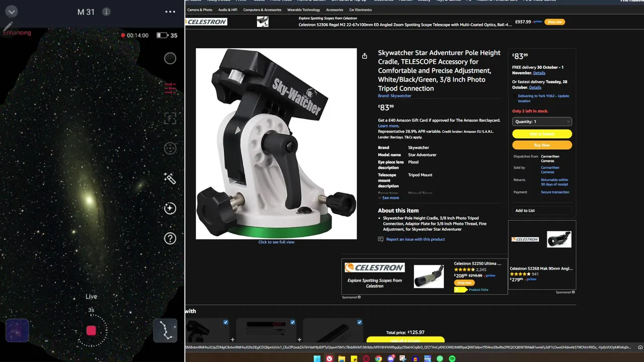The width and height of the screenshot is (644, 362).
Task: Select Accessories navigation tab
Action: click(335, 10)
